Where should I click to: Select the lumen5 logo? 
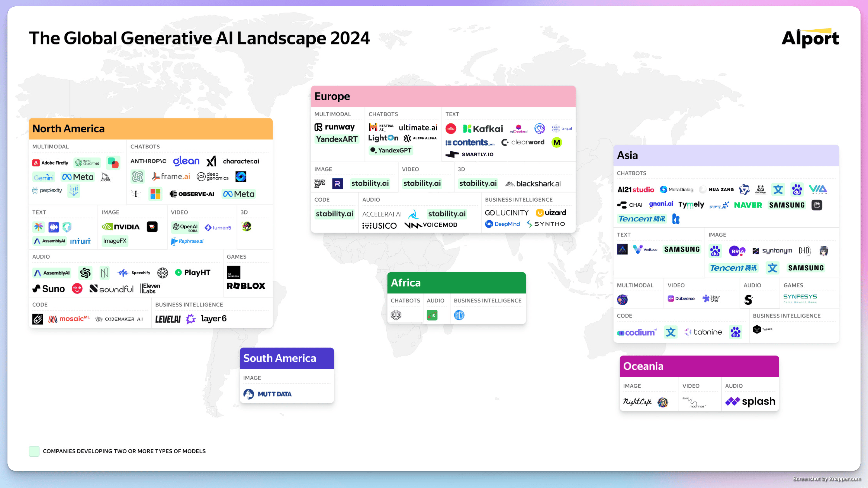pyautogui.click(x=218, y=228)
